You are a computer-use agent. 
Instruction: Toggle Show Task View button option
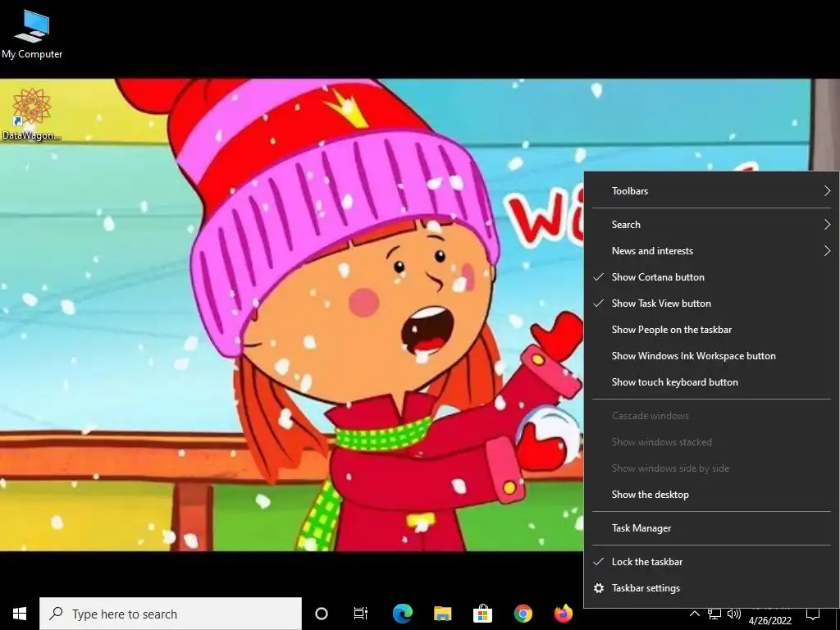(711, 304)
